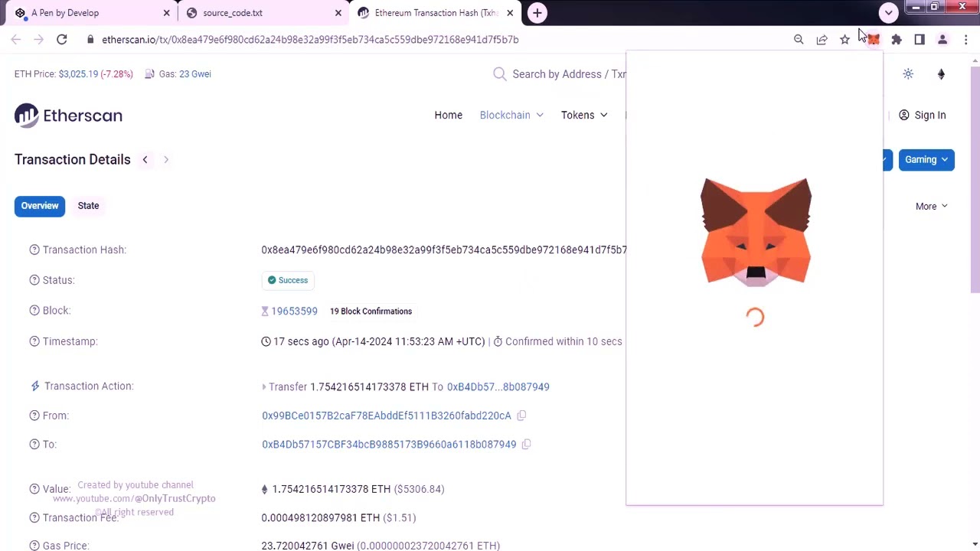Go to previous transaction with left chevron
Screen dimensions: 980x551
click(145, 159)
